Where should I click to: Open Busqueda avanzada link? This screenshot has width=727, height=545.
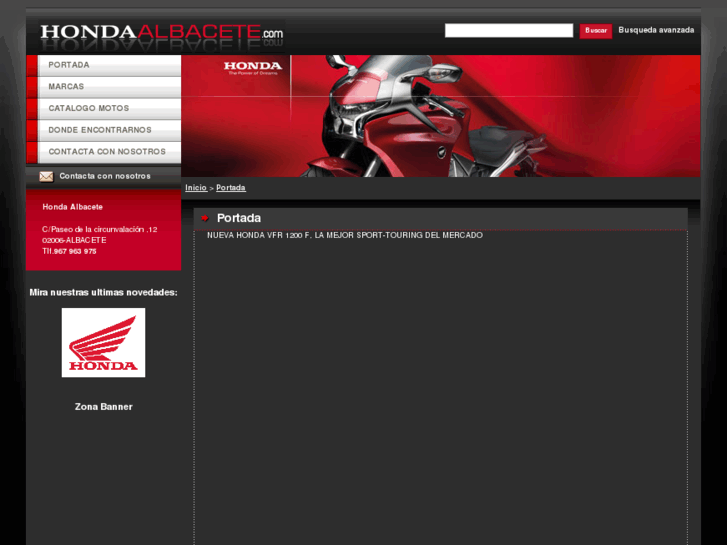point(656,30)
